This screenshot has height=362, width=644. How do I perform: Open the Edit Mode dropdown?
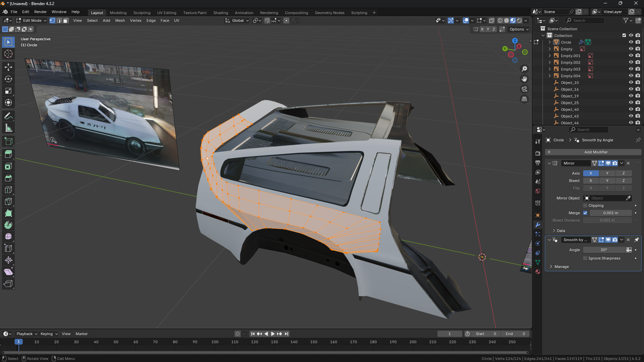(32, 20)
